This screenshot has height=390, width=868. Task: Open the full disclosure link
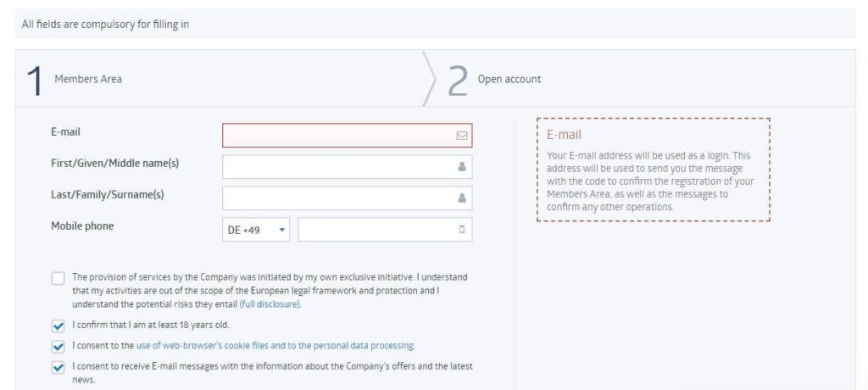pyautogui.click(x=270, y=304)
